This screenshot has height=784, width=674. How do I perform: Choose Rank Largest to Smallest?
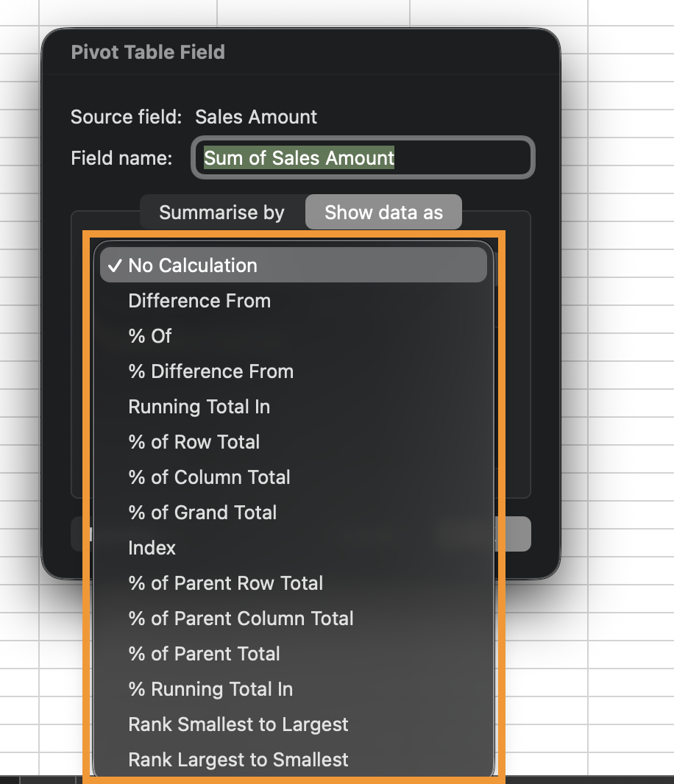click(x=238, y=760)
